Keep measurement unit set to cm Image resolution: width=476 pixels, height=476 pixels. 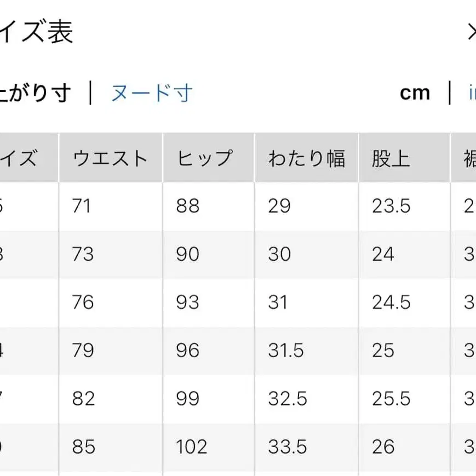[415, 93]
